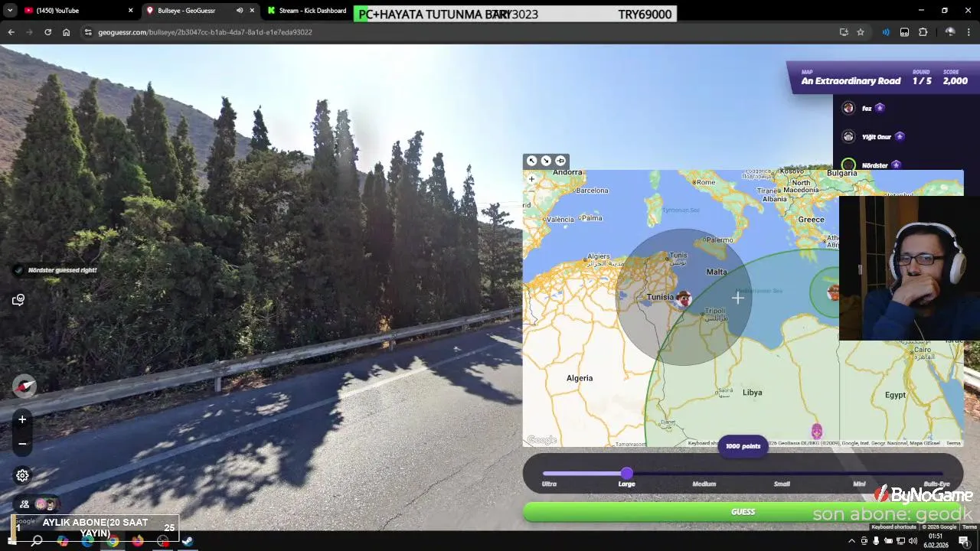980x551 pixels.
Task: Reload the page
Action: coord(47,32)
